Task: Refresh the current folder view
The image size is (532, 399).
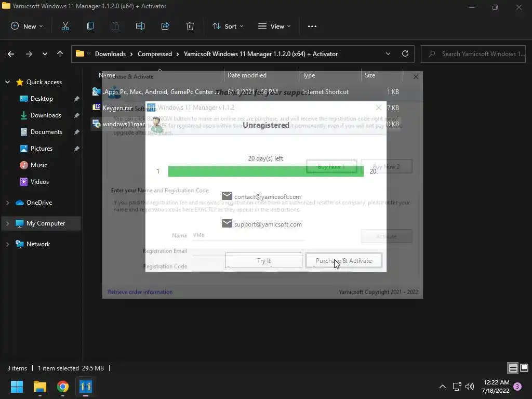Action: pos(405,54)
